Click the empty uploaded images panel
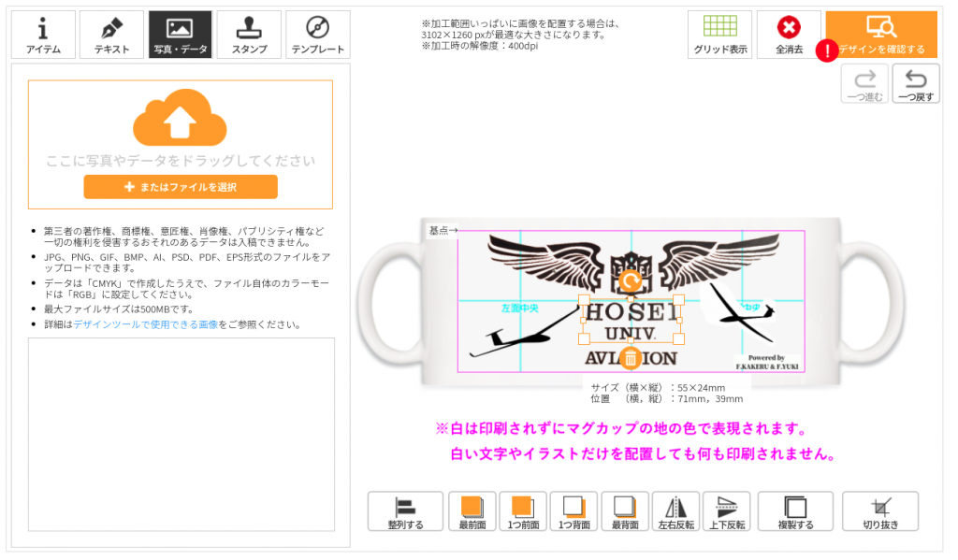This screenshot has width=958, height=560. pyautogui.click(x=181, y=434)
